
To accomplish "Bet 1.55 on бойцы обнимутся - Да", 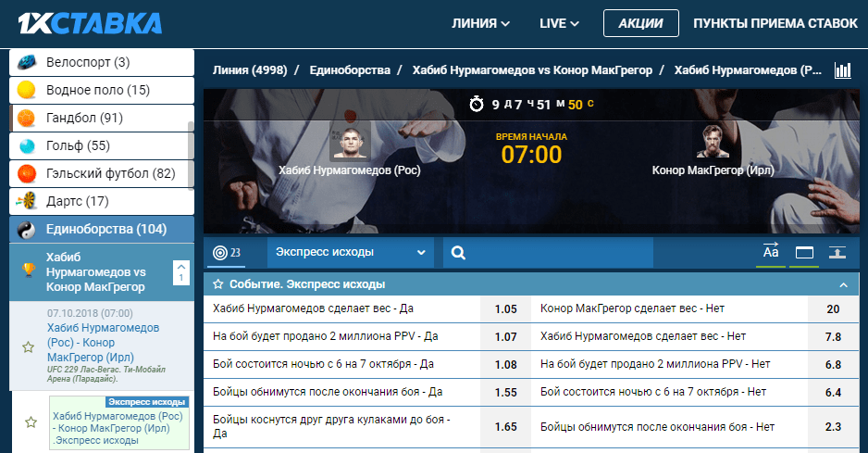I will [x=505, y=393].
